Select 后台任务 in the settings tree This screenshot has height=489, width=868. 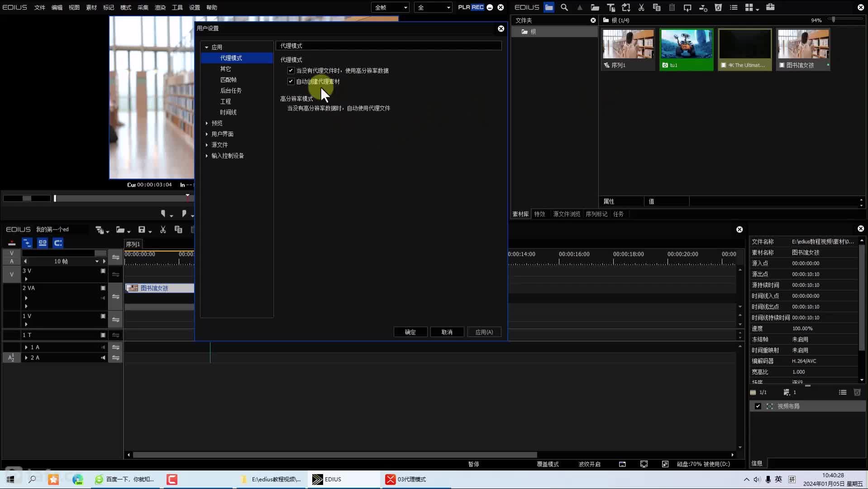pos(231,91)
